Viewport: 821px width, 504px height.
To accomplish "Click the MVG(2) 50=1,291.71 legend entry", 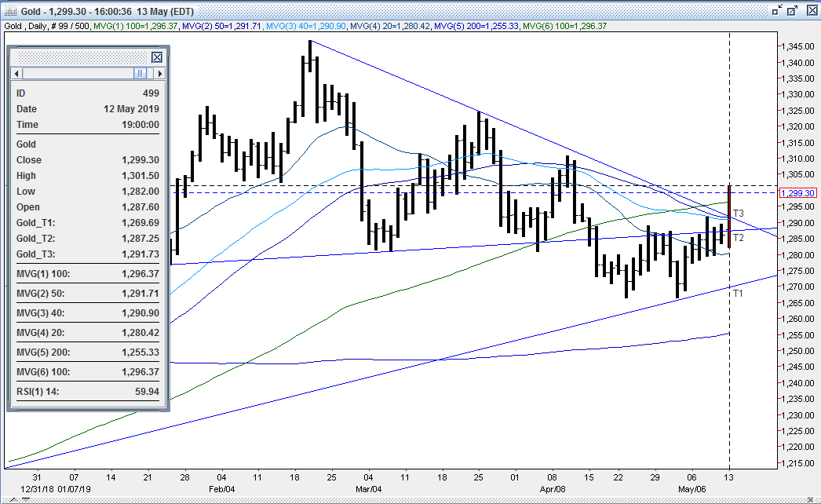I will (221, 26).
